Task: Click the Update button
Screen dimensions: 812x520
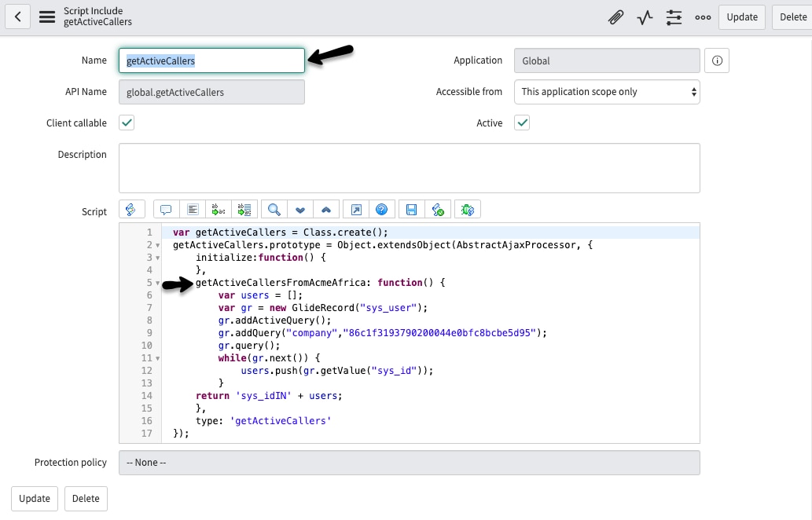Action: pos(741,16)
